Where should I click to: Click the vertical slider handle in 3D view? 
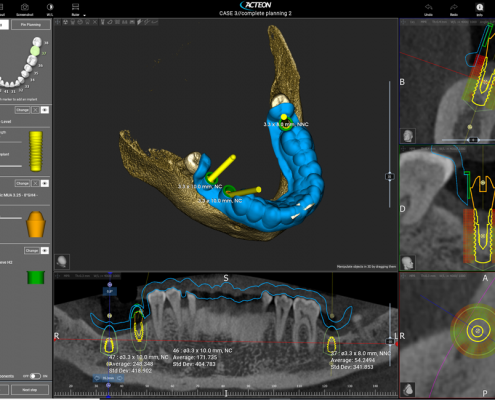tap(389, 176)
